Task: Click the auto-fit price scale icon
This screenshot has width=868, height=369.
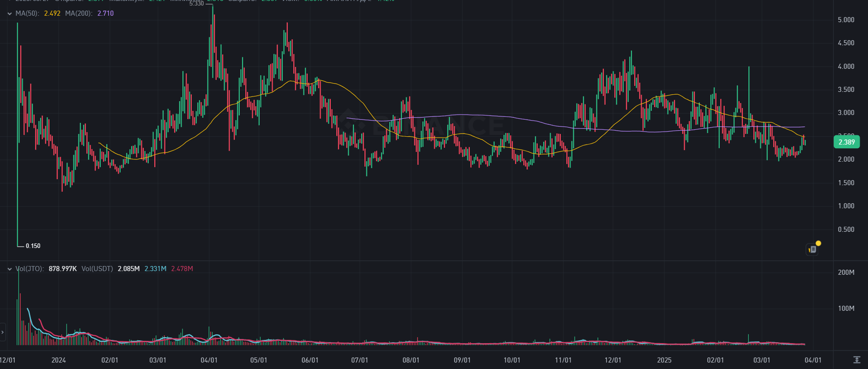Action: coord(856,360)
